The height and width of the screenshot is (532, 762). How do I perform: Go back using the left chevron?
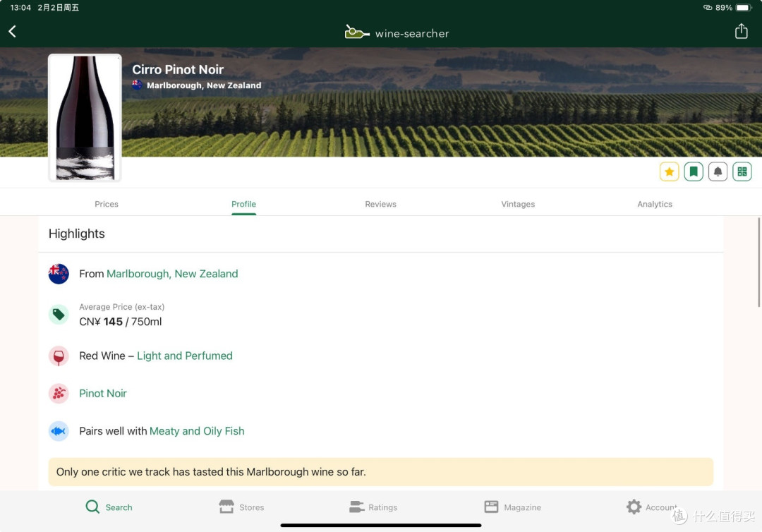click(13, 32)
